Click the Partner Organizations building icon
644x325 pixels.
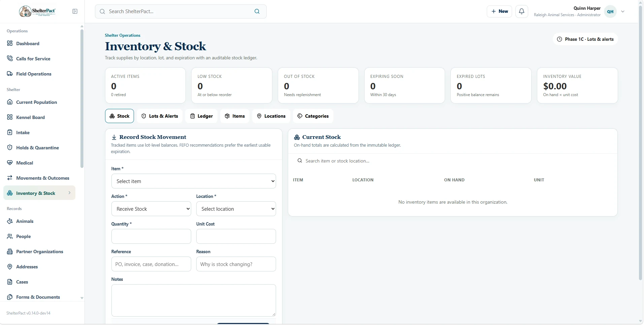(x=10, y=252)
